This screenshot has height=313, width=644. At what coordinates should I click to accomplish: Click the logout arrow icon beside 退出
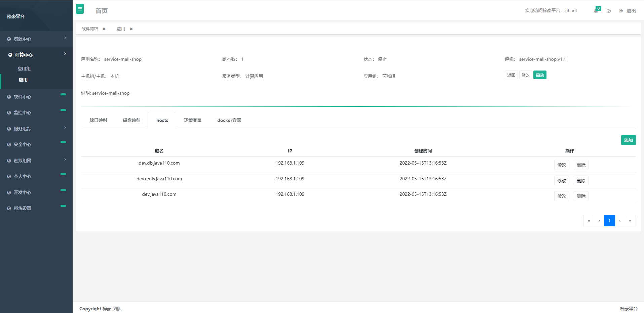pyautogui.click(x=621, y=11)
